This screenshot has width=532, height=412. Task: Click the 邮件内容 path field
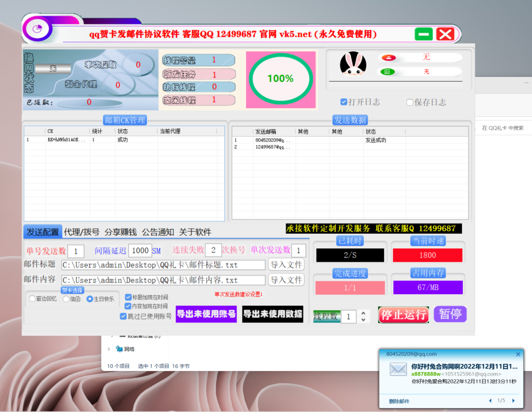(163, 281)
